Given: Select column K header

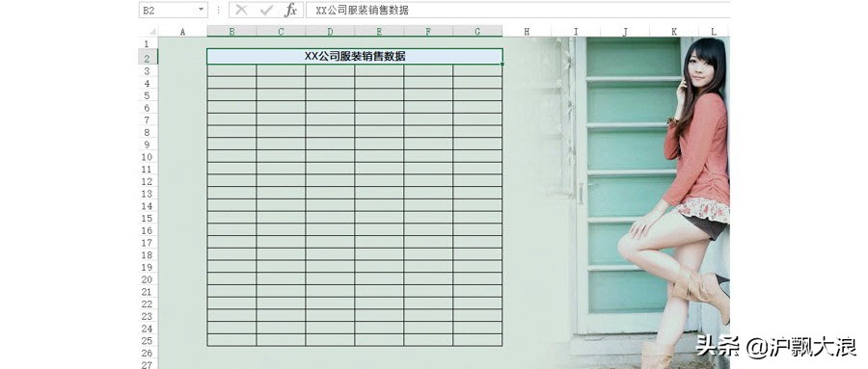Looking at the screenshot, I should tap(674, 32).
